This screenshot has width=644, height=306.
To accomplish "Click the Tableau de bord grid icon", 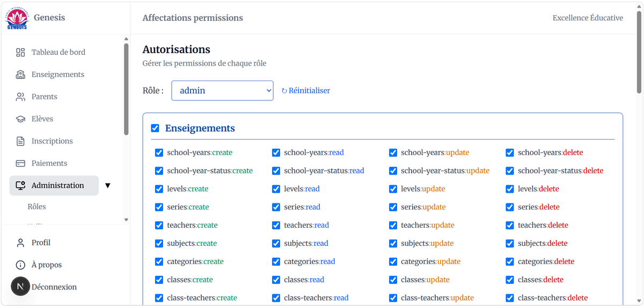I will click(20, 52).
